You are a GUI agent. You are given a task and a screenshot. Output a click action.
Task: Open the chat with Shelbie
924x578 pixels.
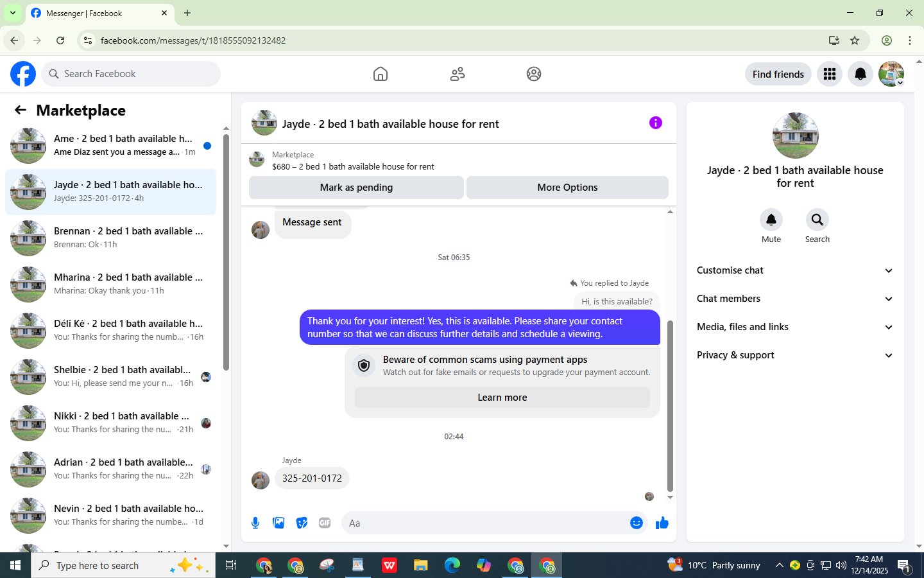(x=110, y=377)
